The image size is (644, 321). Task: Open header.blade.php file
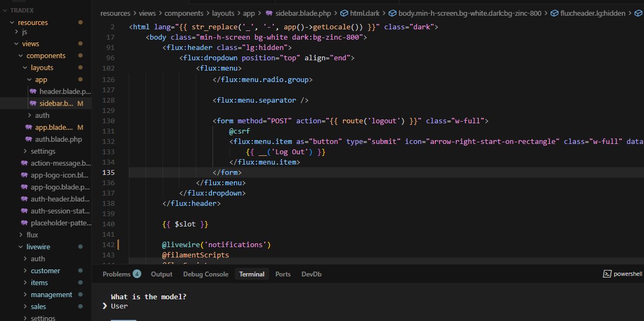point(65,92)
